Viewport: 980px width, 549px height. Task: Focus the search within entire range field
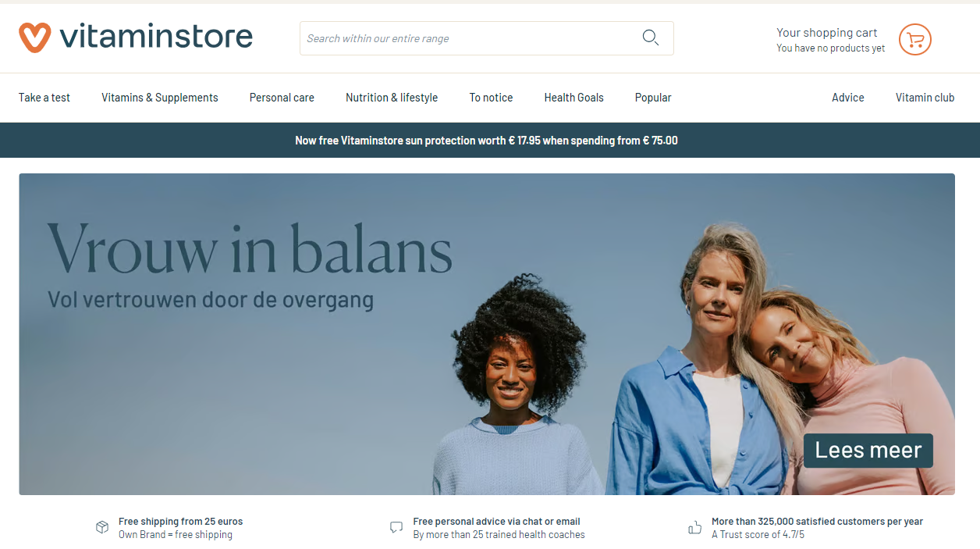coord(468,38)
